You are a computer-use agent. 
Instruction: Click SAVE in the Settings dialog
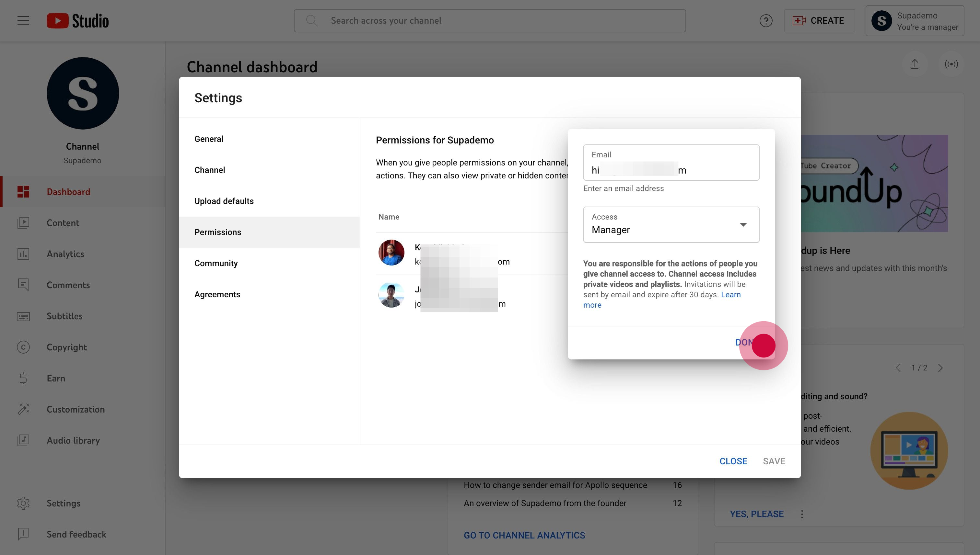[x=774, y=461]
